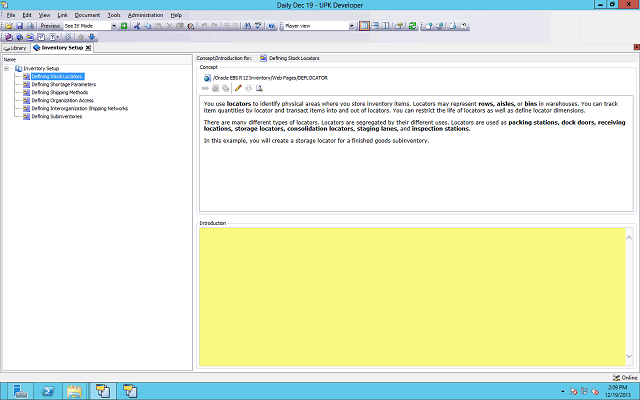640x400 pixels.
Task: Open the Document menu
Action: tap(87, 16)
